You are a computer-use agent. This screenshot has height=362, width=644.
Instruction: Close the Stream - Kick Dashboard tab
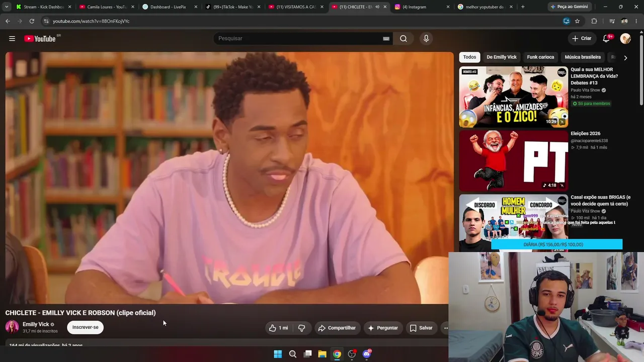point(69,7)
